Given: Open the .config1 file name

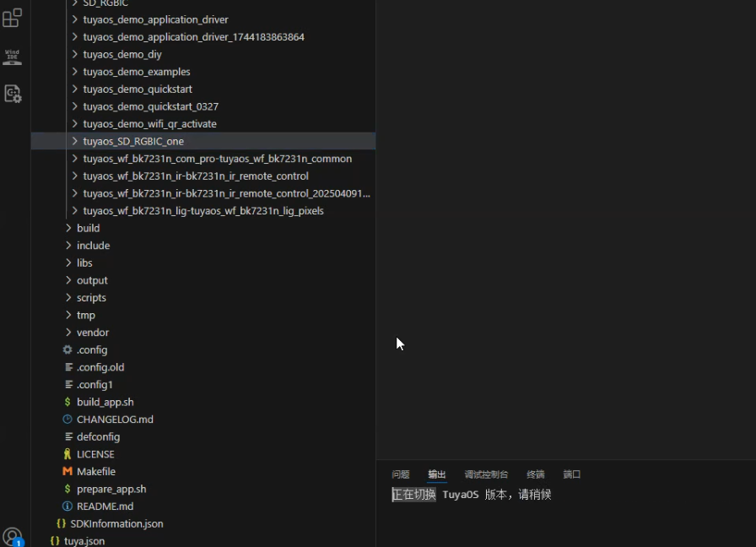Looking at the screenshot, I should (x=94, y=384).
